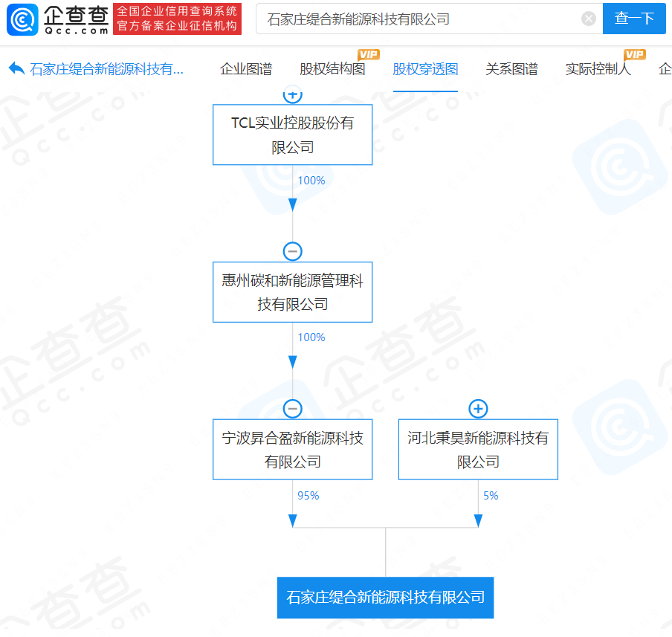
Task: Click the VIP badge on 股权结构图
Action: point(369,54)
